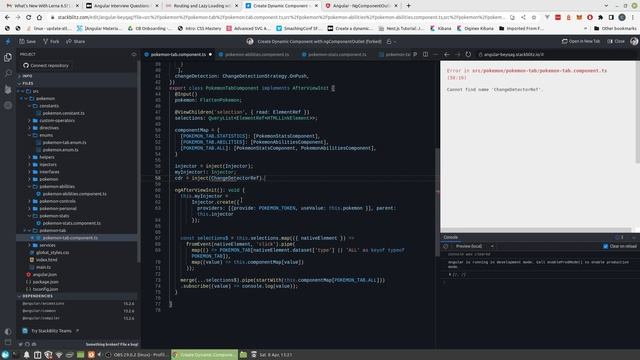Image resolution: width=640 pixels, height=360 pixels.
Task: Open the Kibana bookmark
Action: click(441, 28)
